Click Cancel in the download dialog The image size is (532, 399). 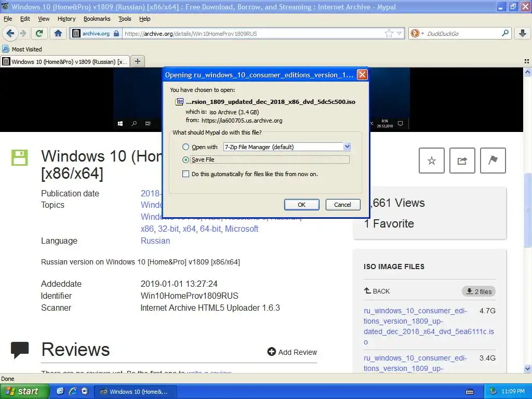point(343,205)
